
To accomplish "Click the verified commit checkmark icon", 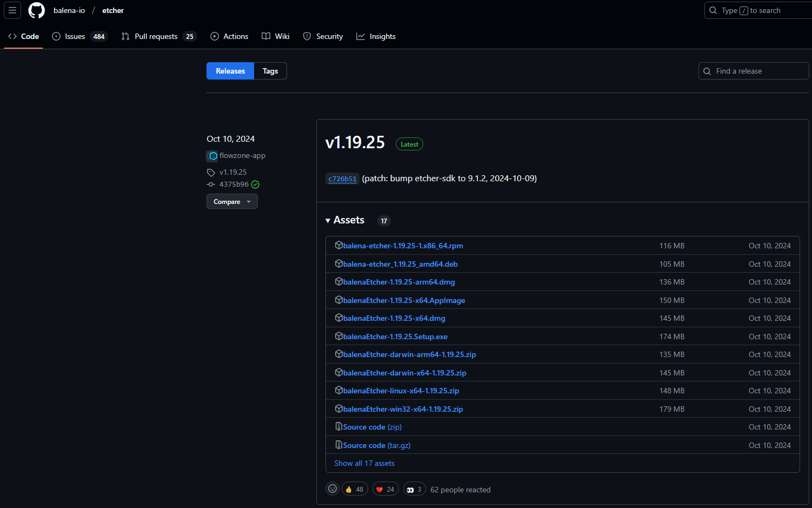I will (x=255, y=184).
